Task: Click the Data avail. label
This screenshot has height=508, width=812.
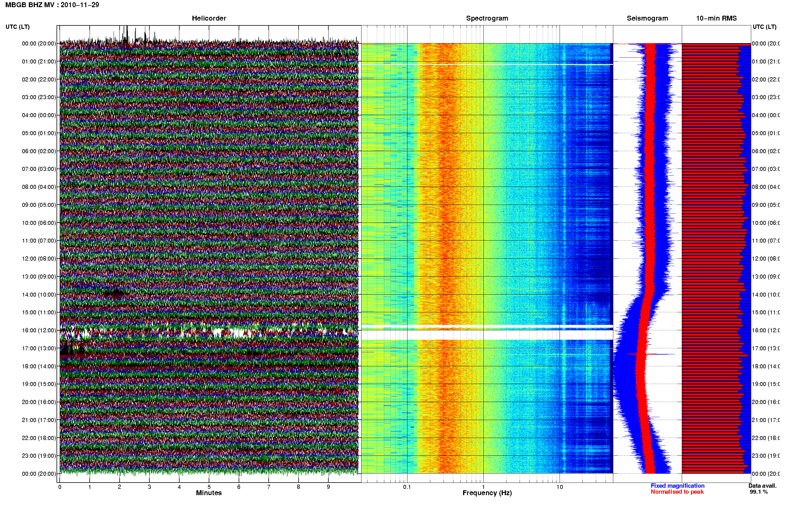Action: point(762,485)
